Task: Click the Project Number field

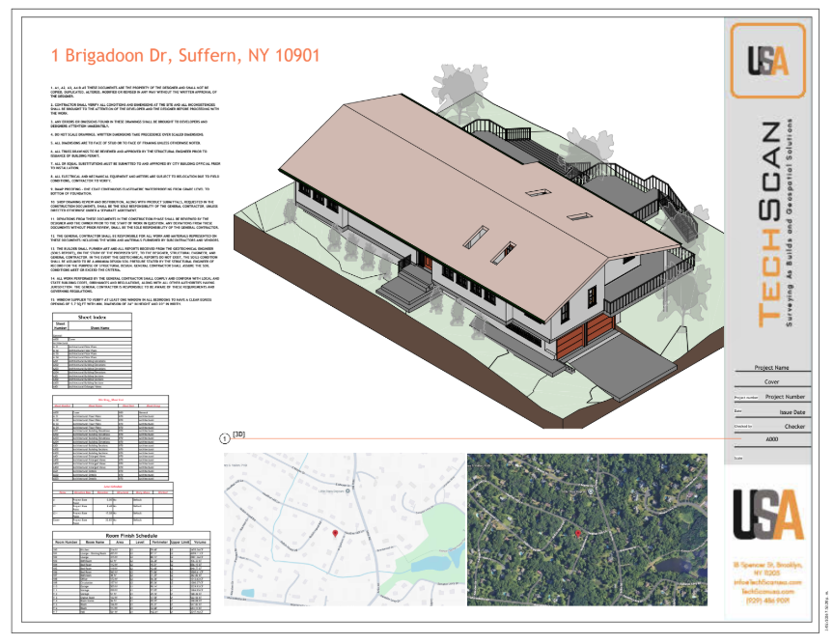Action: (784, 396)
